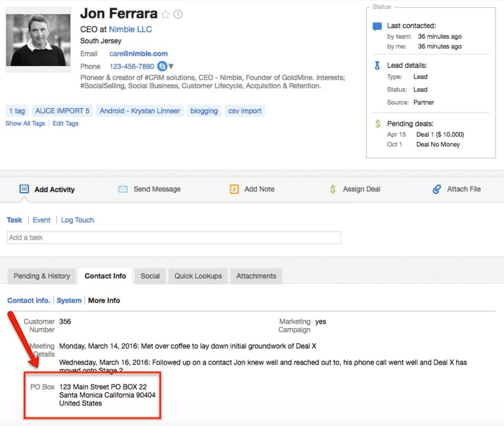Click the Assign Deal dollar icon
The width and height of the screenshot is (504, 426).
pos(333,189)
